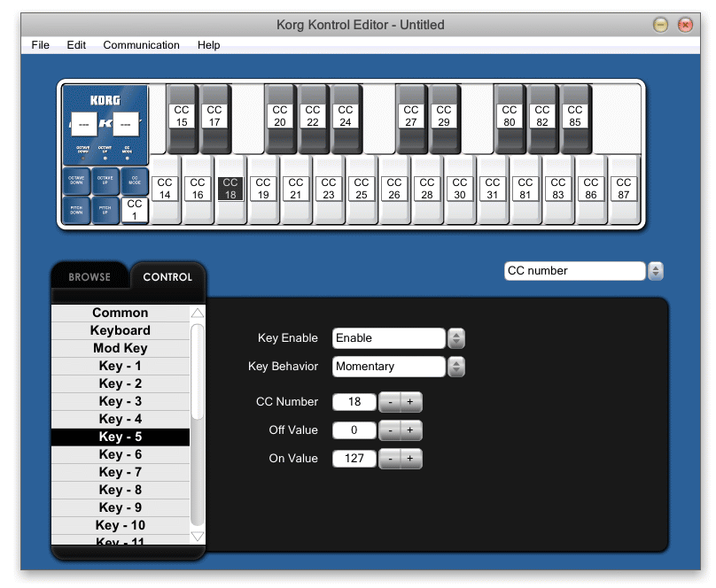This screenshot has width=716, height=588.
Task: Open the Help menu
Action: click(x=208, y=44)
